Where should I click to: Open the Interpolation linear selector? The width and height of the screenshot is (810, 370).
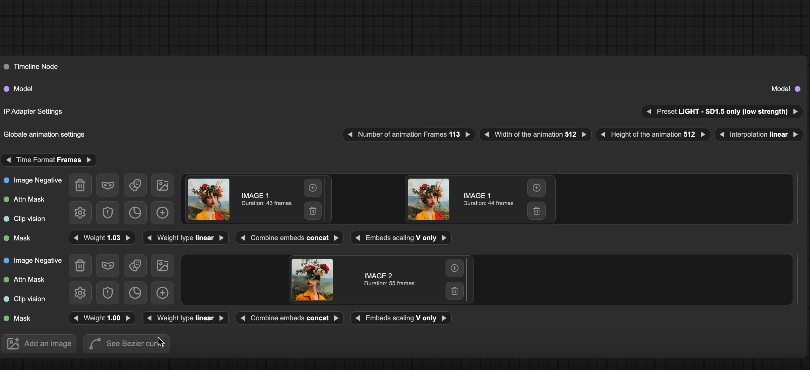[758, 134]
